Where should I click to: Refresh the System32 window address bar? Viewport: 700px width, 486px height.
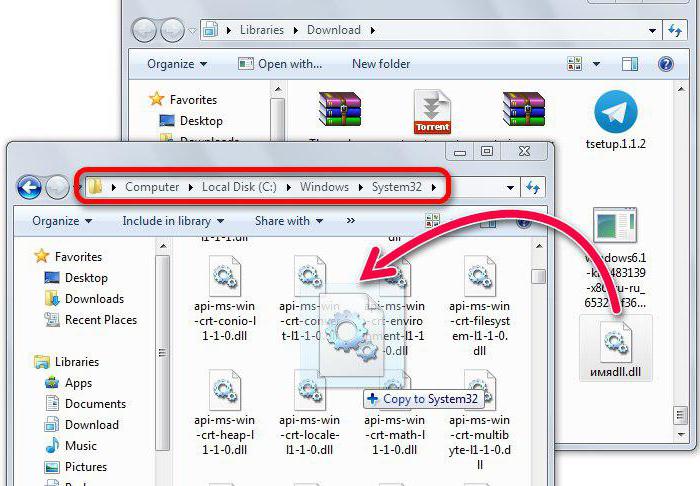click(533, 187)
